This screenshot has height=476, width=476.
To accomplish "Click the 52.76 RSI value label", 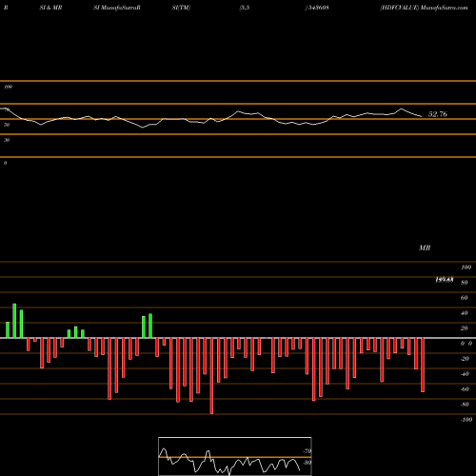I will pos(438,114).
